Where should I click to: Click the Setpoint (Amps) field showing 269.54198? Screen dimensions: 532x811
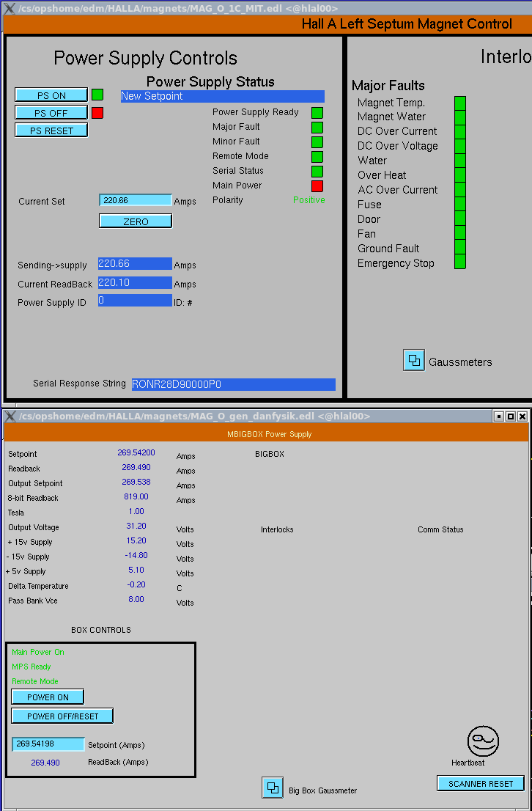(48, 744)
